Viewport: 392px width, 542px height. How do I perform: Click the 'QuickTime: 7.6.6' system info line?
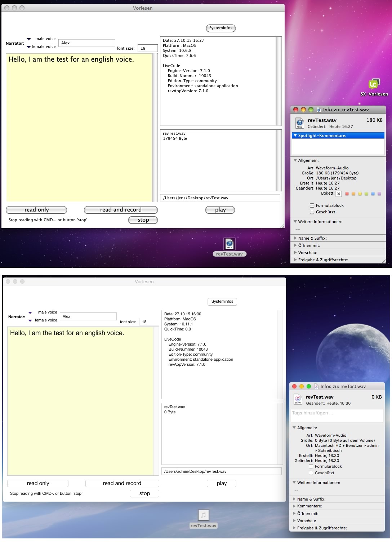point(179,56)
